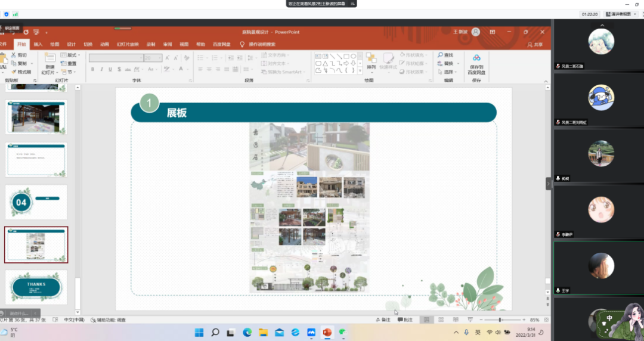Expand the Section (节) dropdown

point(69,72)
